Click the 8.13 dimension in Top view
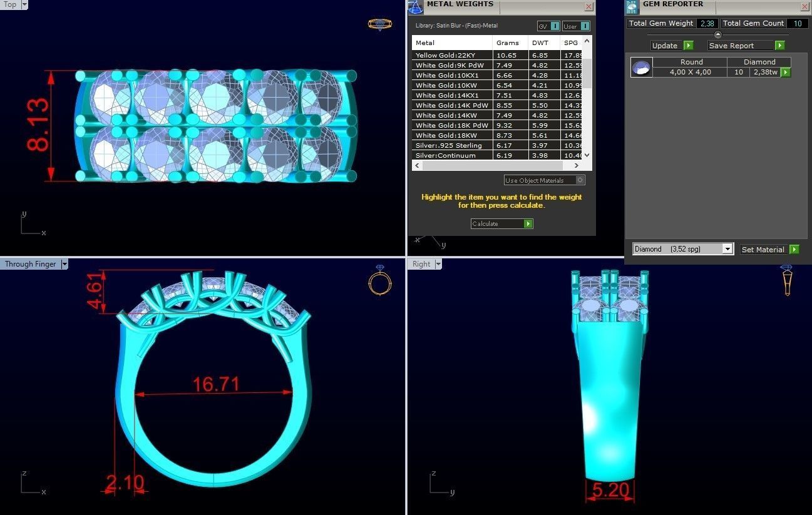This screenshot has width=812, height=515. 38,125
